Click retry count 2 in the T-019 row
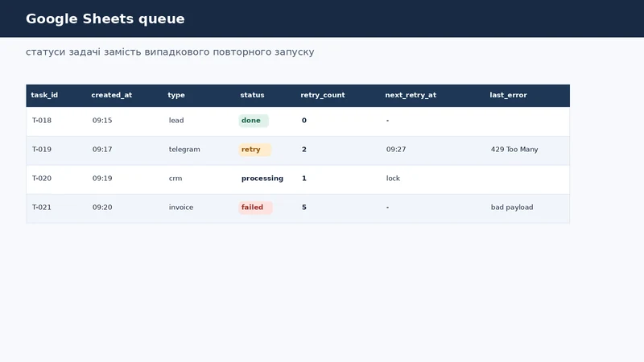The image size is (644, 362). point(304,150)
